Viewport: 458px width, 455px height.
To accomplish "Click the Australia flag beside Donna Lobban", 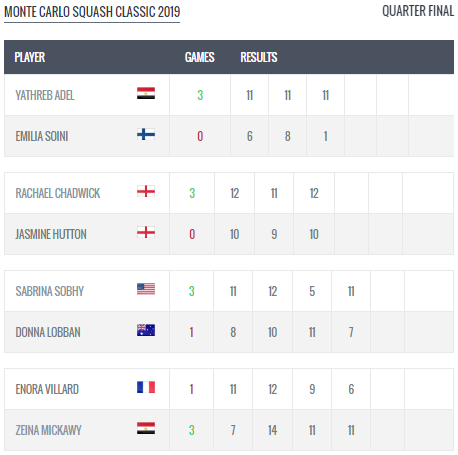I will click(x=146, y=330).
